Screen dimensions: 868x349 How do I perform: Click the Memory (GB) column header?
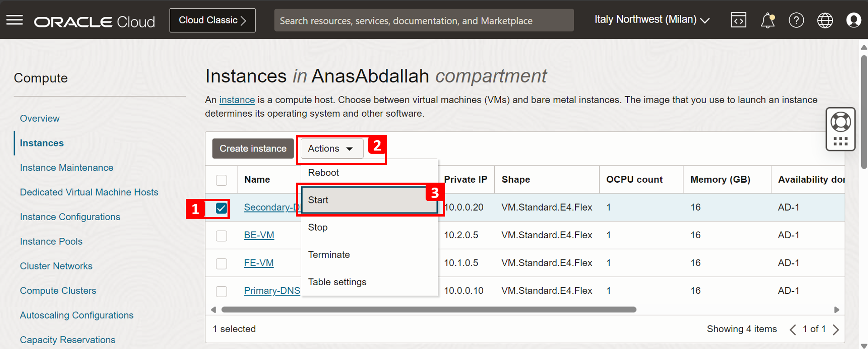720,179
